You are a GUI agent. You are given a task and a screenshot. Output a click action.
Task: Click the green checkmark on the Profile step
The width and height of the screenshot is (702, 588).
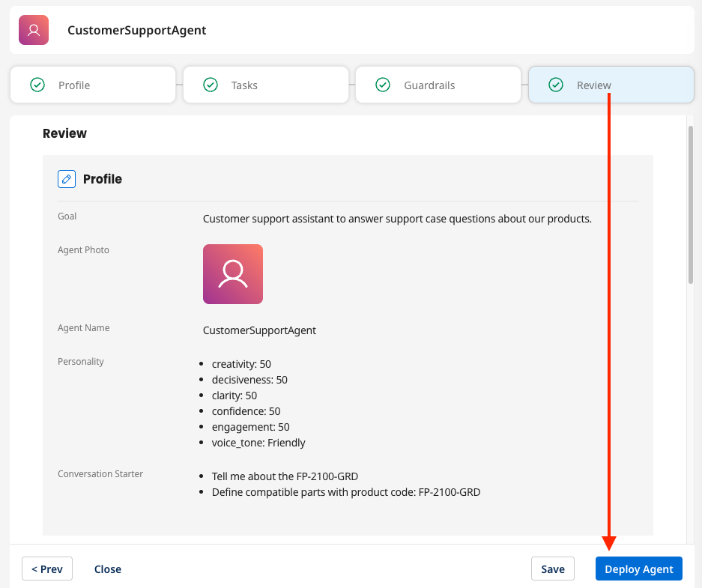(37, 85)
